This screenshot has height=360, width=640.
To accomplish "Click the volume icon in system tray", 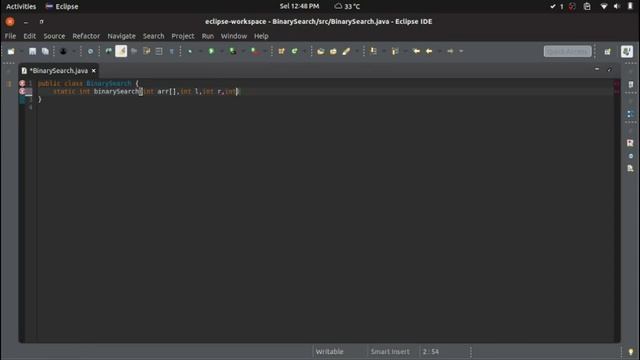I will click(616, 7).
